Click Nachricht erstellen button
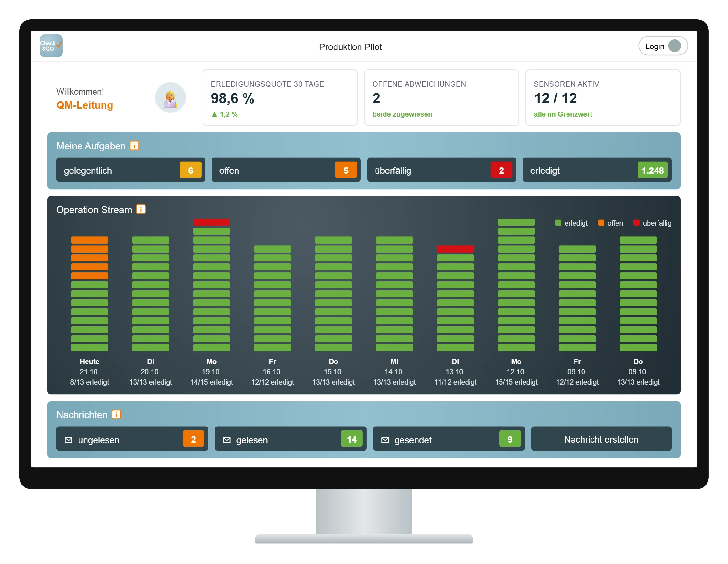Viewport: 728px width, 564px height. pyautogui.click(x=601, y=439)
